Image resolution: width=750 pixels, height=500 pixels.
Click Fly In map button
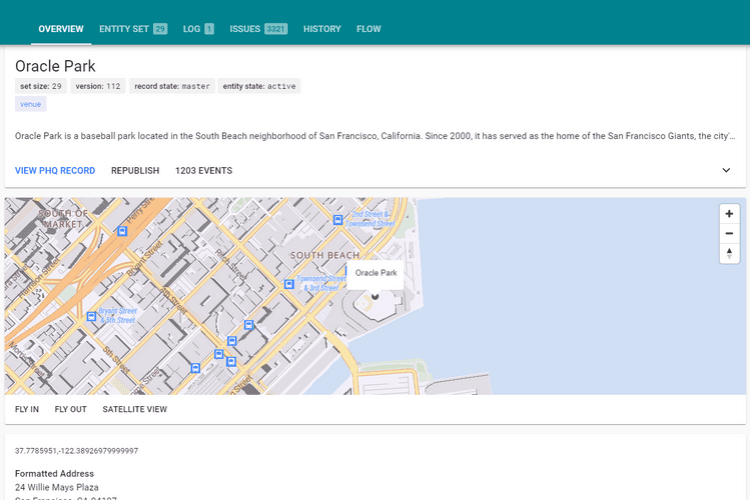point(27,410)
